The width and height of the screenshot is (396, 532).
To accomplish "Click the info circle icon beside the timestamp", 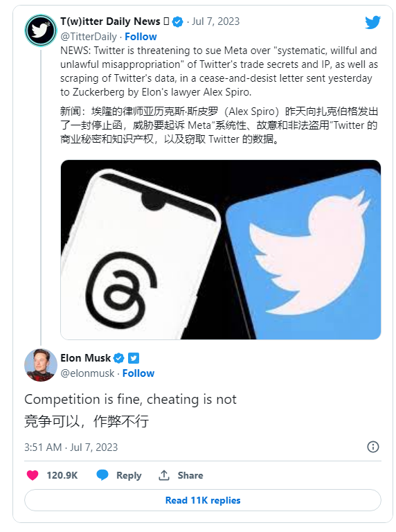I will (373, 447).
